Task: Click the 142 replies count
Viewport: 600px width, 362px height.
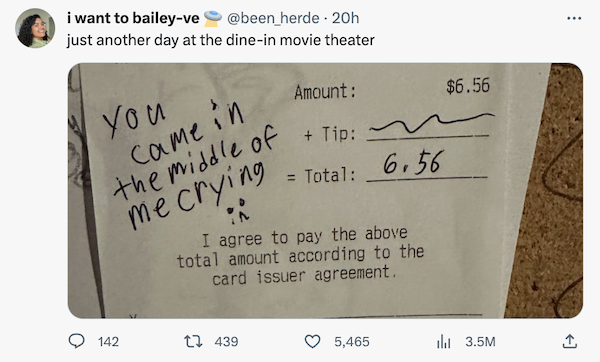Action: (x=108, y=341)
